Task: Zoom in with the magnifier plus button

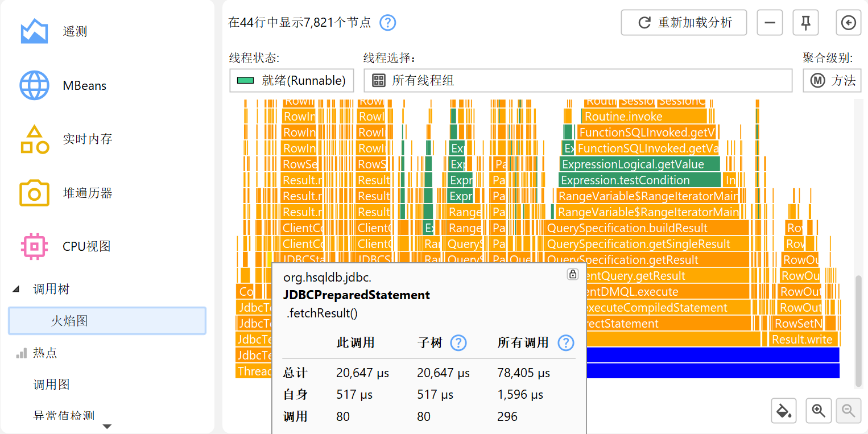Action: 819,410
